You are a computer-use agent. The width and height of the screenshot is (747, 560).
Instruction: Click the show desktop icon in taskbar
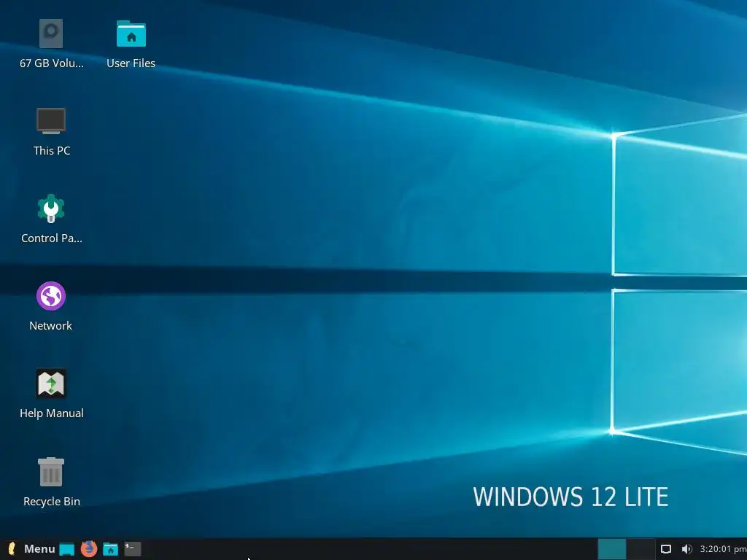point(66,549)
